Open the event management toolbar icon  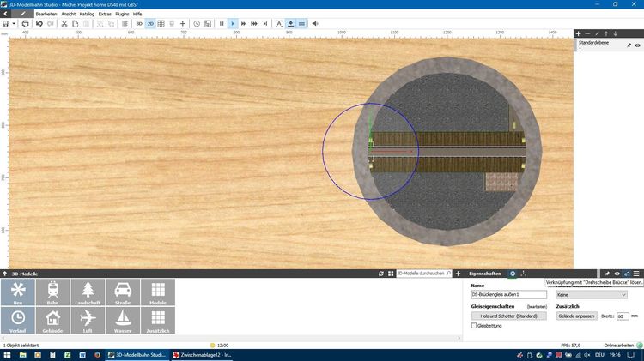point(208,24)
